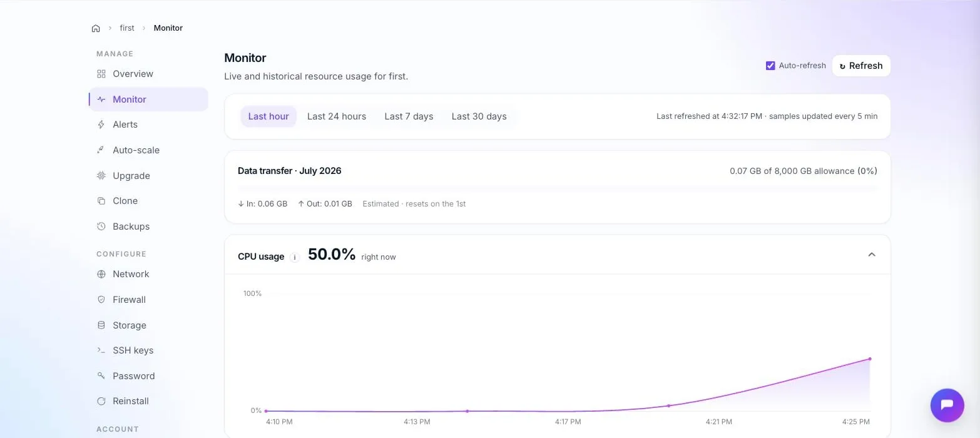Image resolution: width=980 pixels, height=438 pixels.
Task: Click 'Estimated · resets on the 1st' text
Action: click(414, 204)
